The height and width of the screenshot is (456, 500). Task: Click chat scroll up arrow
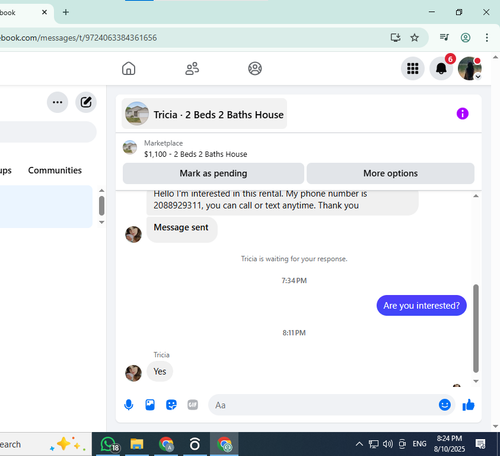[476, 196]
